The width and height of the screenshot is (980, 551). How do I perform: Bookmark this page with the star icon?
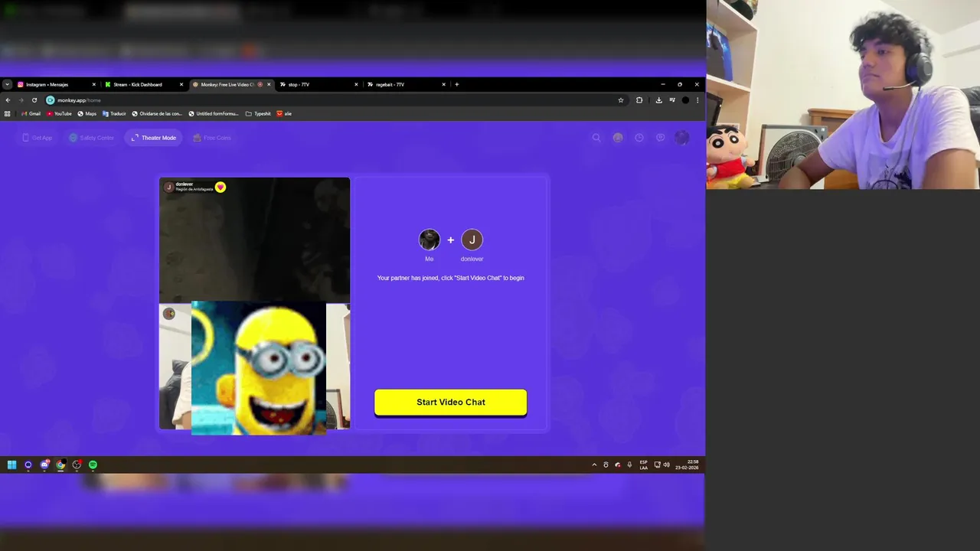point(620,100)
